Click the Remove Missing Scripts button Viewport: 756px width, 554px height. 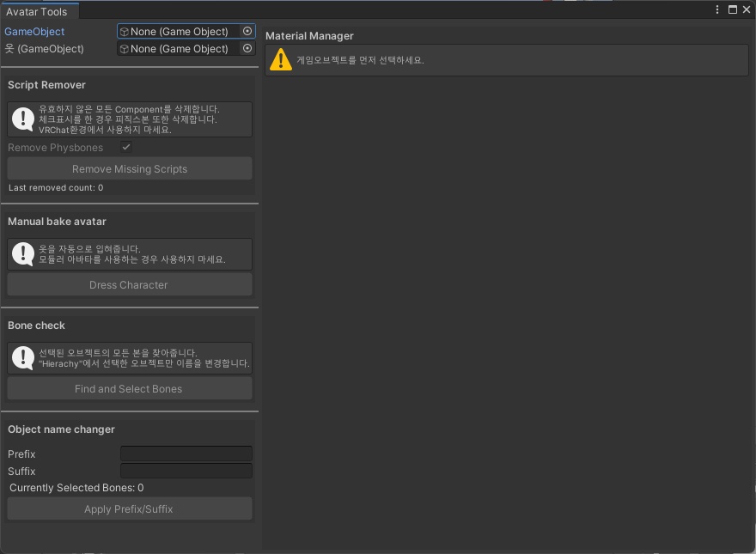pos(129,167)
